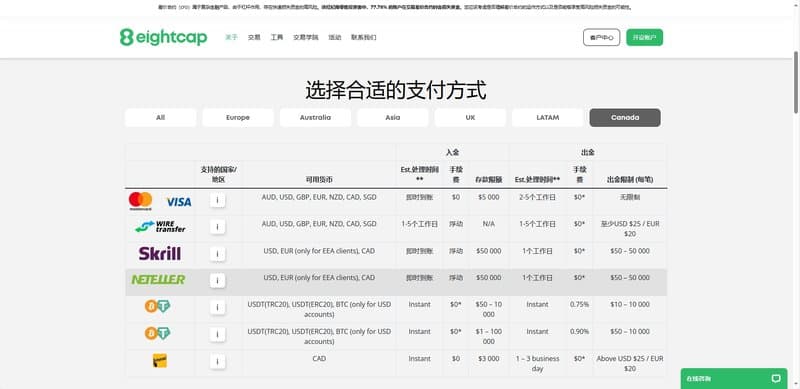This screenshot has height=389, width=800.
Task: Click the 选择合适的支付方式 heading
Action: 396,90
